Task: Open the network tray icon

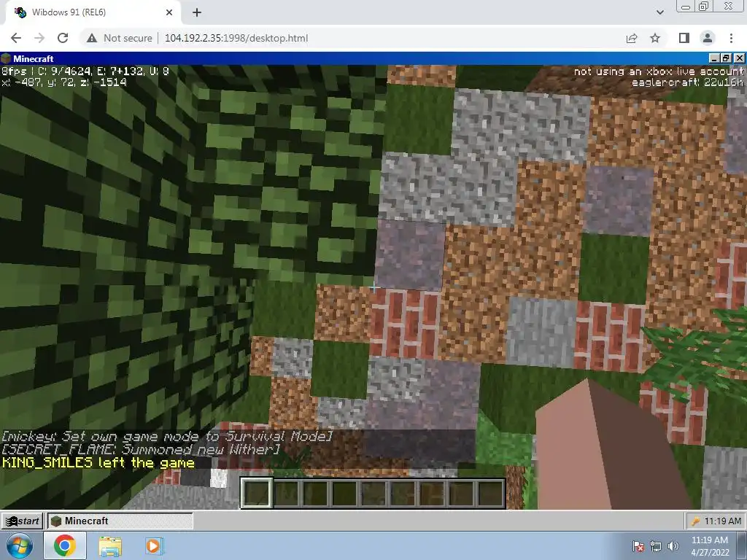Action: (656, 546)
